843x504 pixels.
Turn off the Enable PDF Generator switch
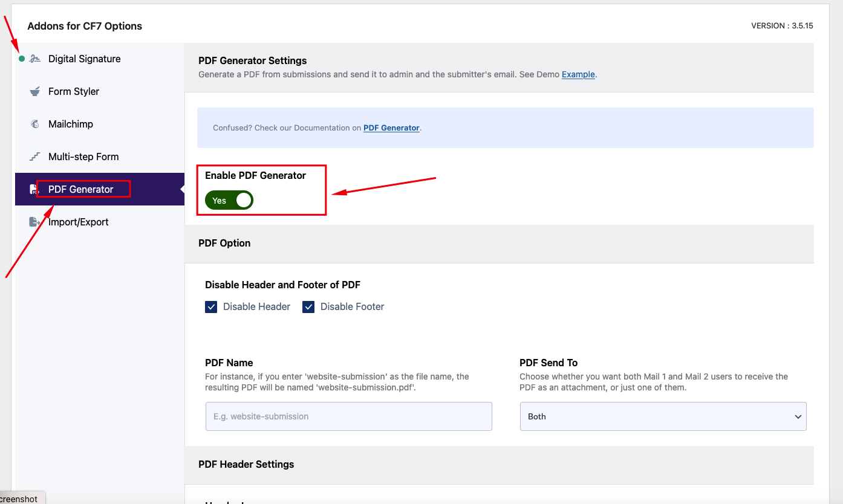point(229,201)
